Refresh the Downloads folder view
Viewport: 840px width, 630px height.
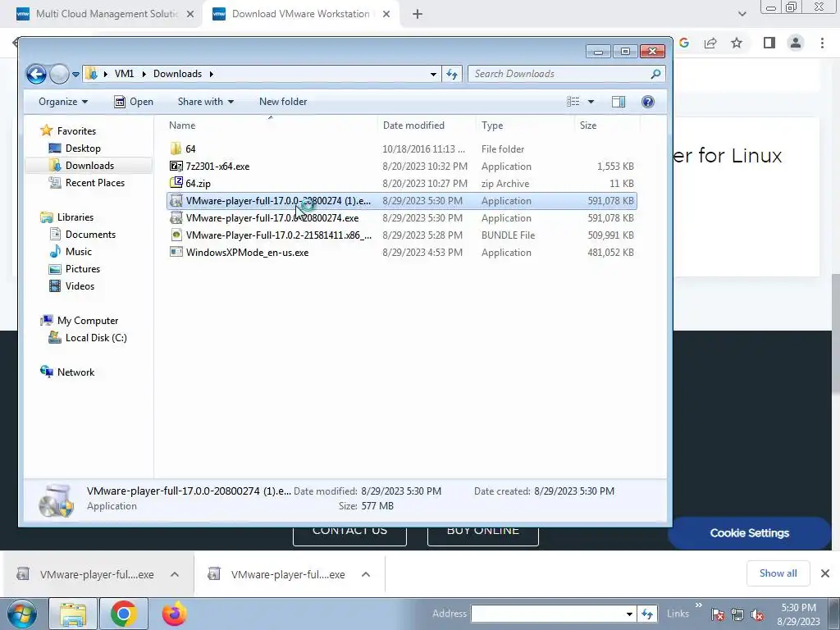[452, 75]
